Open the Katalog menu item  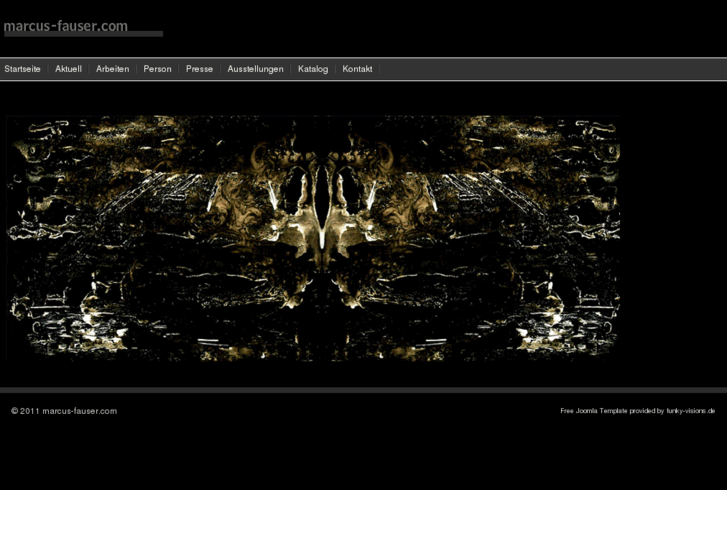click(313, 69)
